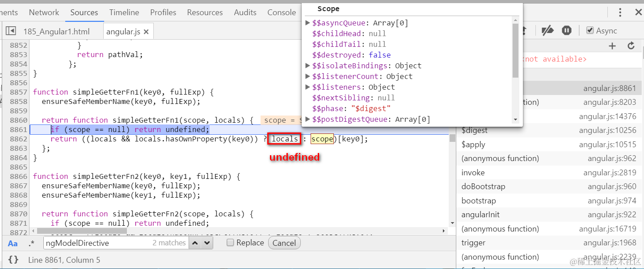Expand the $$asyncQueue array
Image resolution: width=644 pixels, height=269 pixels.
[x=307, y=23]
